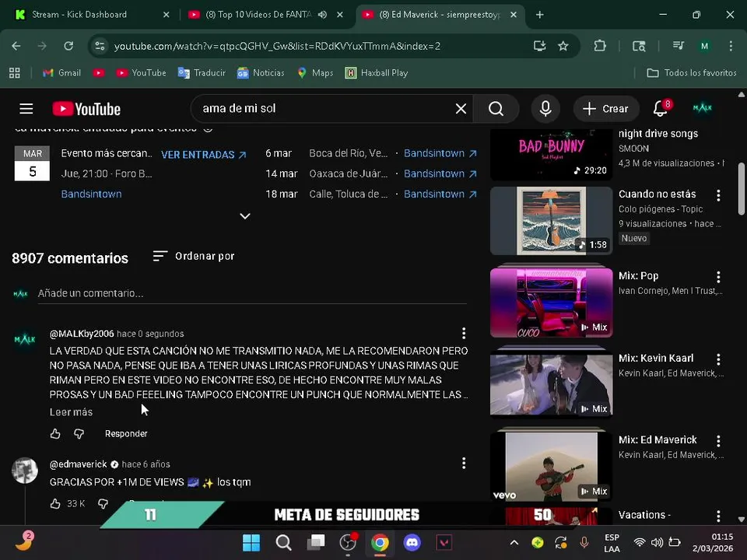This screenshot has height=560, width=747.
Task: View site information icon in address bar
Action: pyautogui.click(x=100, y=46)
